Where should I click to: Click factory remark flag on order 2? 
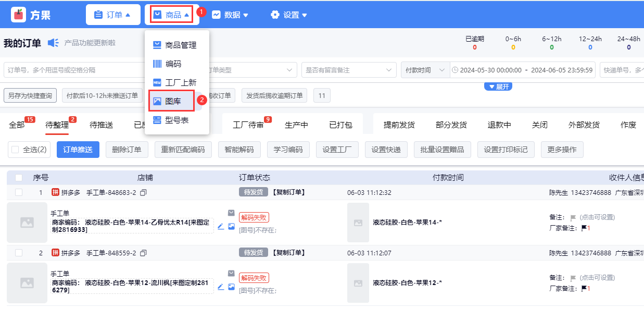pyautogui.click(x=584, y=288)
